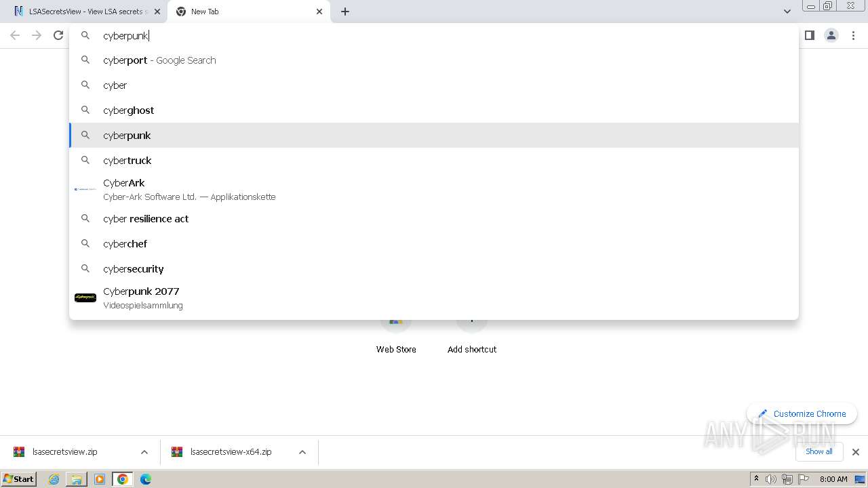Open the Chrome profile avatar
This screenshot has width=868, height=488.
click(831, 35)
